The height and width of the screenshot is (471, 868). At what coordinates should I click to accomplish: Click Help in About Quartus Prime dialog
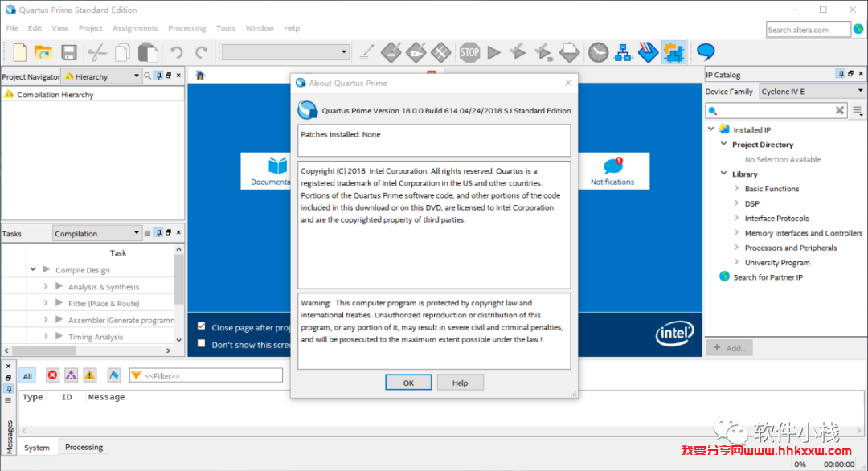click(460, 383)
